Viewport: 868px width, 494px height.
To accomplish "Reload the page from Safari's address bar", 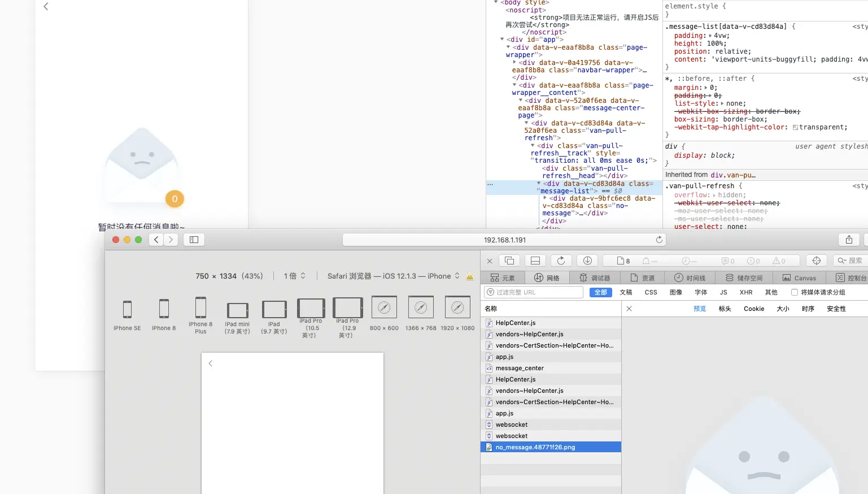I will coord(658,240).
